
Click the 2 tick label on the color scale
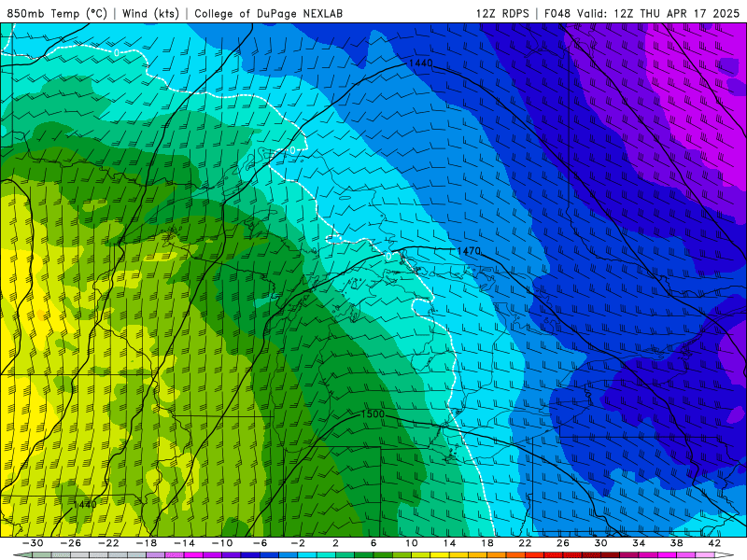pos(335,543)
